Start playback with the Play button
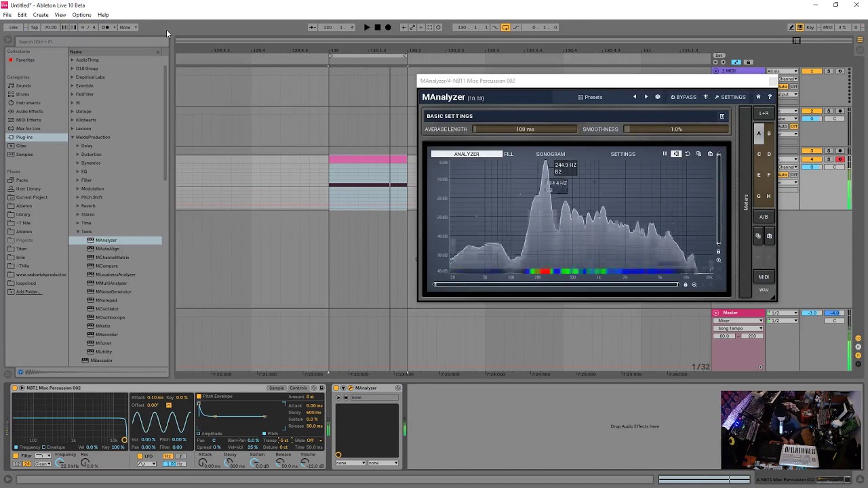 (x=367, y=27)
